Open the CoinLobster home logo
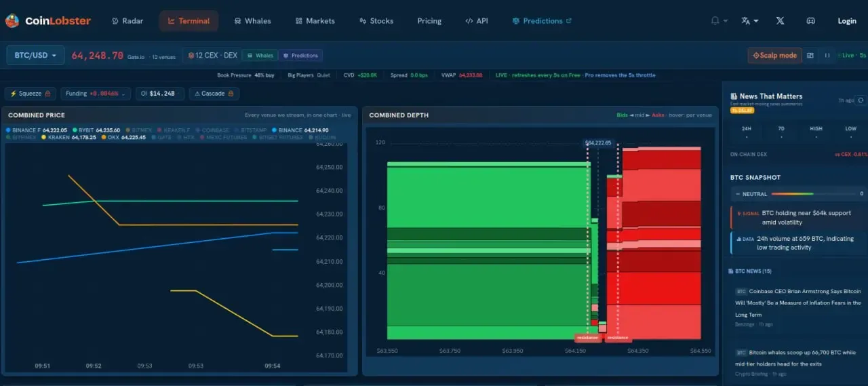This screenshot has height=386, width=868. coord(47,21)
